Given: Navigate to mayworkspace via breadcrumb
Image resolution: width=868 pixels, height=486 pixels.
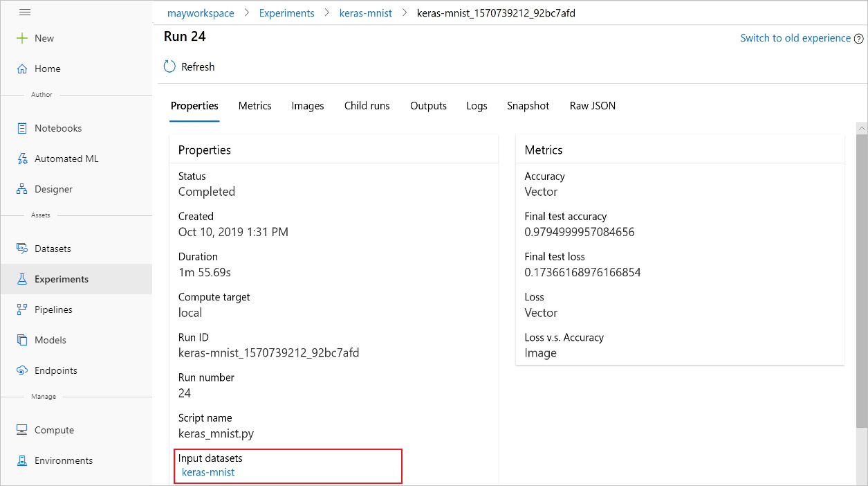Looking at the screenshot, I should click(x=201, y=12).
